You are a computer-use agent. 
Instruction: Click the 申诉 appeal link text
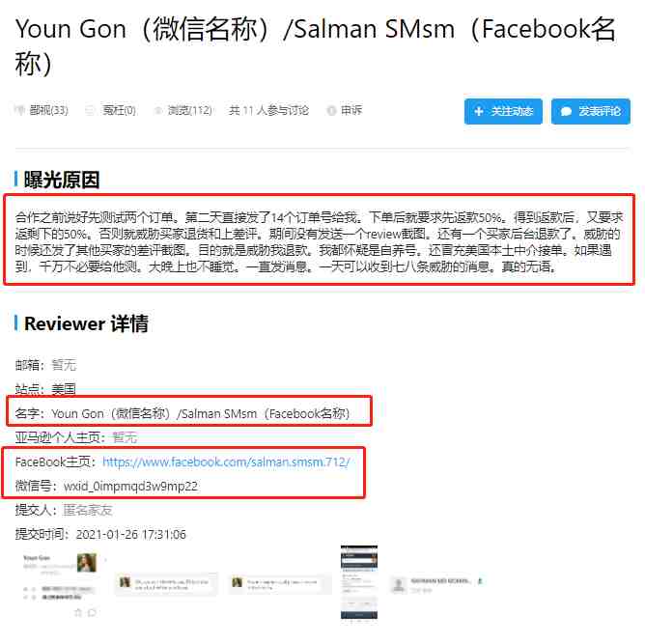pos(351,110)
